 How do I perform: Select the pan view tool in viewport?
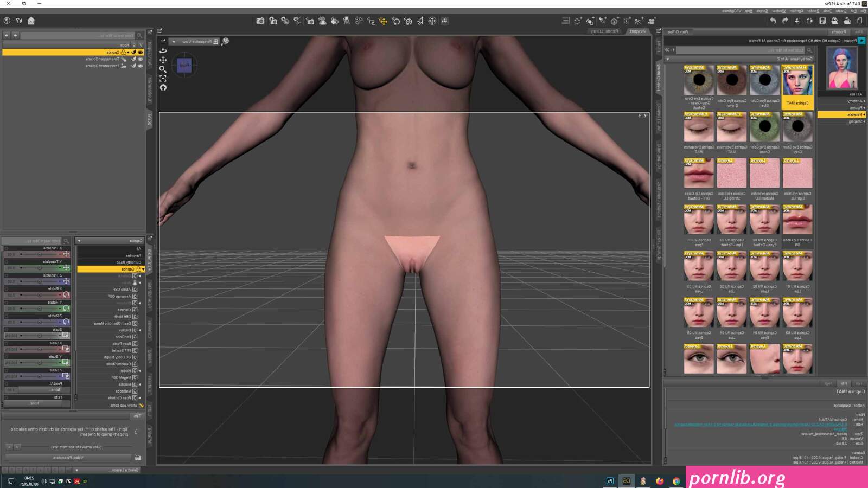pyautogui.click(x=163, y=60)
